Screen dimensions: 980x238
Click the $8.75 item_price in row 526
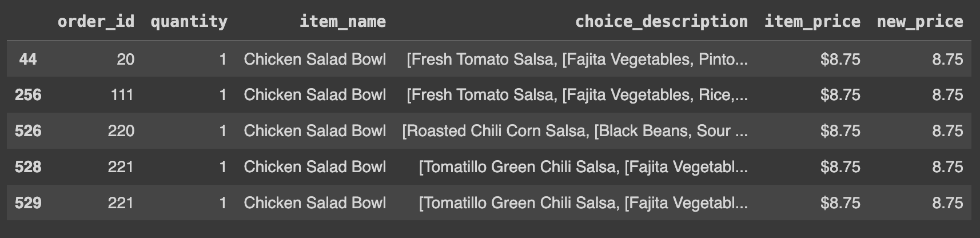click(x=840, y=130)
